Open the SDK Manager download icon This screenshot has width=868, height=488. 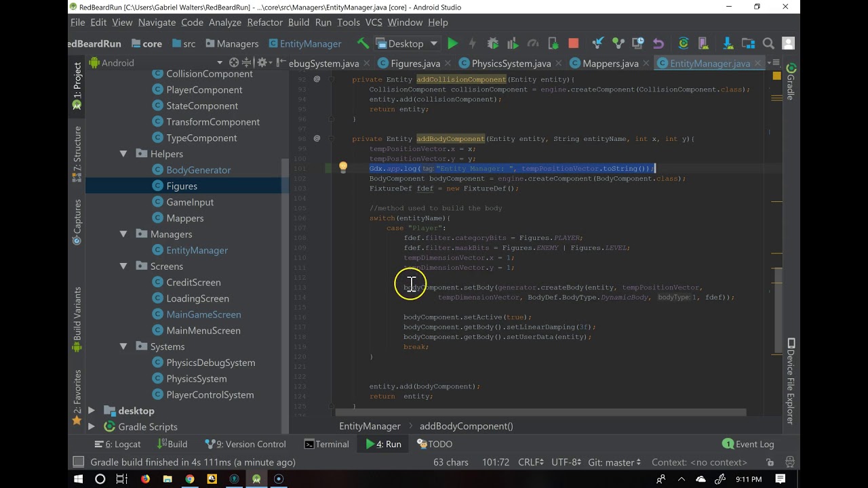728,43
